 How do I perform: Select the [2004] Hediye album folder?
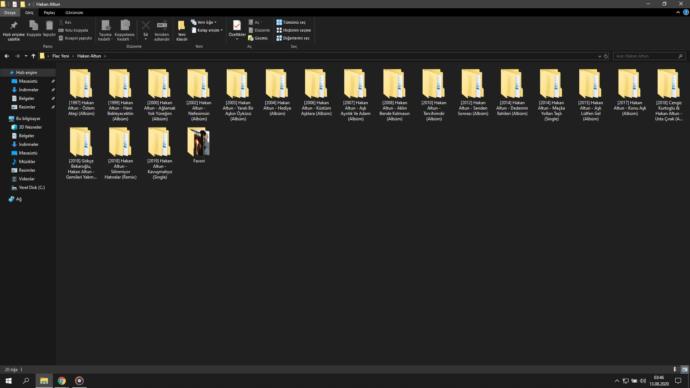point(277,92)
